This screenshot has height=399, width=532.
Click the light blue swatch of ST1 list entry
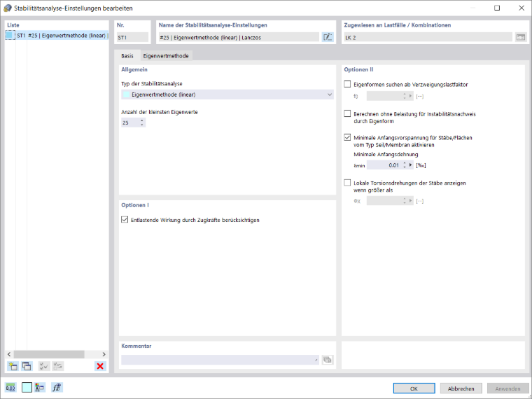[x=10, y=35]
